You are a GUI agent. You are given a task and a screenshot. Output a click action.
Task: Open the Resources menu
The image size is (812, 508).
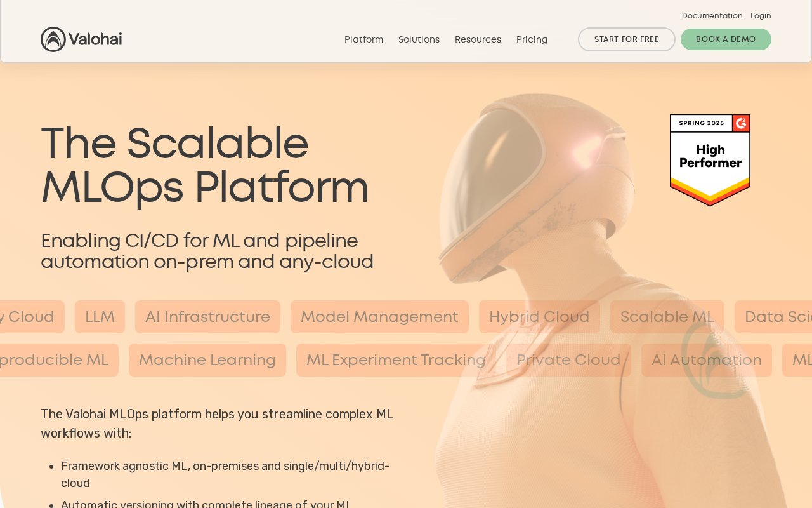coord(478,39)
